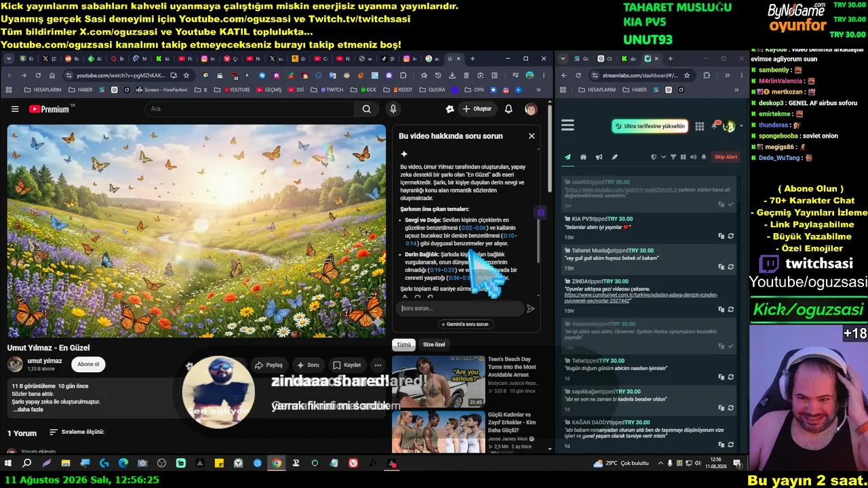Screen dimensions: 868x488
Task: Click the Streamlabs address bar URL
Action: 639,75
